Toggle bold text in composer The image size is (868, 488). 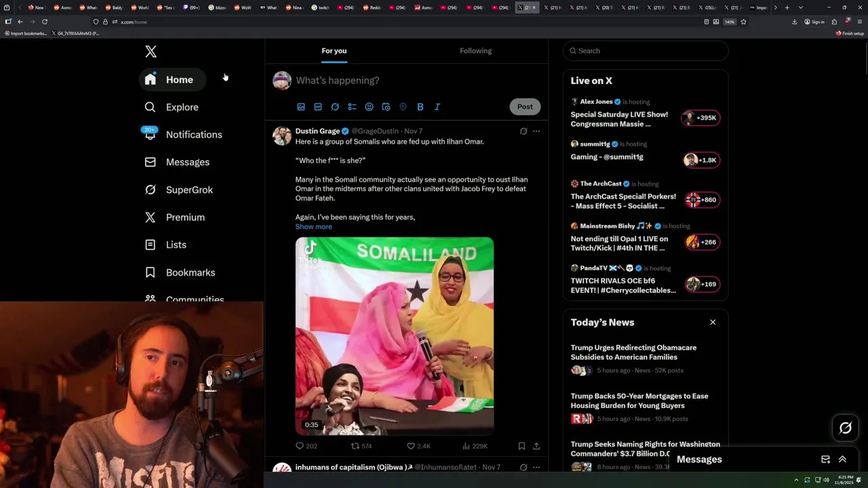[420, 107]
